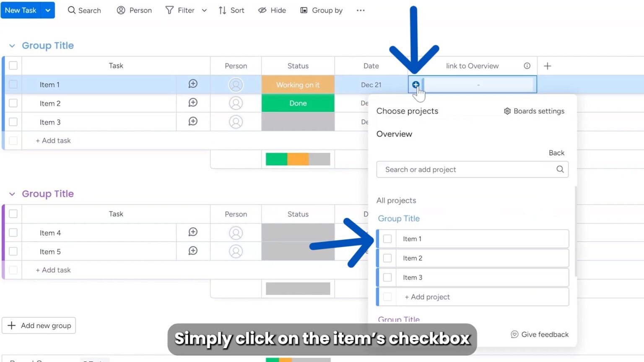Click the info icon beside link to Overview
Screen dimensions: 644x362
[527, 66]
